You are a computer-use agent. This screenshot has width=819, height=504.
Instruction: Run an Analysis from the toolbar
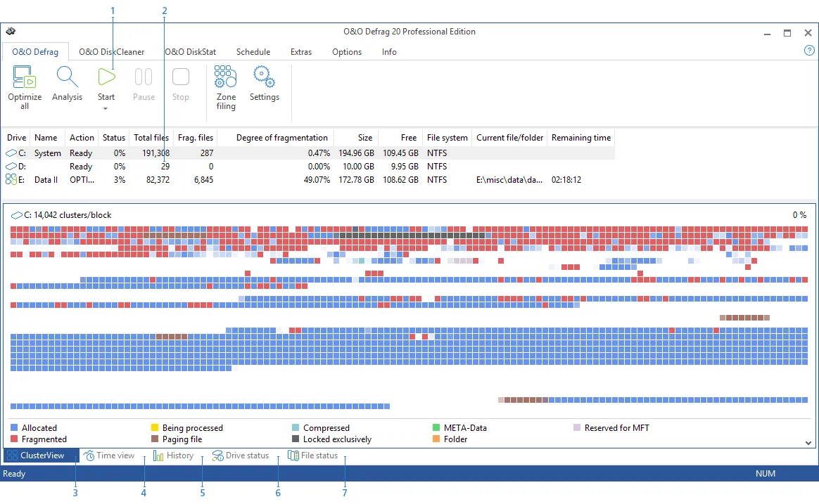[67, 77]
